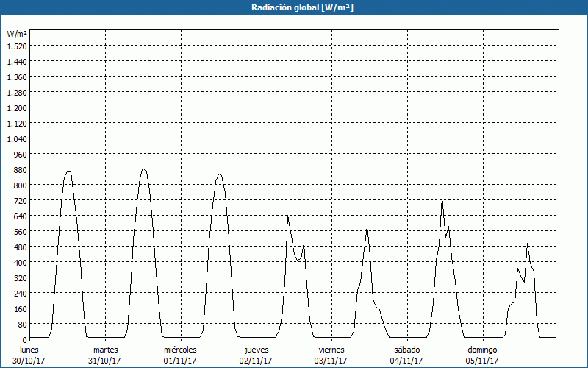Select the 'miércoles' day label
The image size is (588, 368).
point(180,350)
